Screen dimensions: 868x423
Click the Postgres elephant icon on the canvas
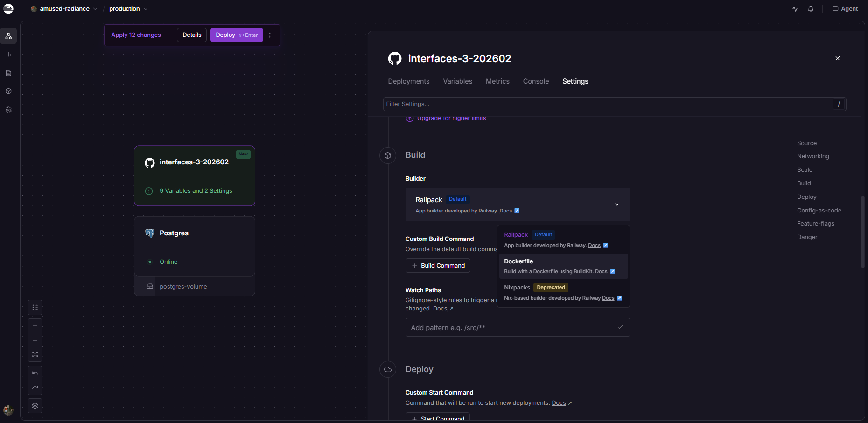click(x=150, y=233)
